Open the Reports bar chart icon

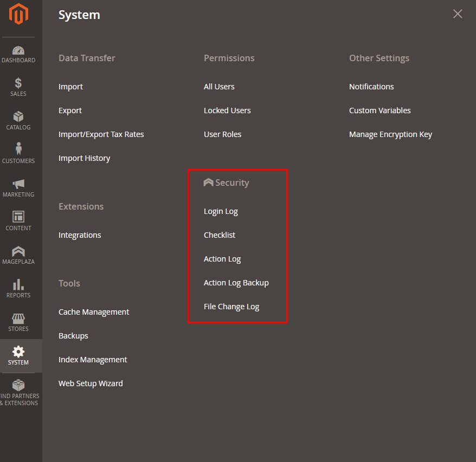click(18, 284)
